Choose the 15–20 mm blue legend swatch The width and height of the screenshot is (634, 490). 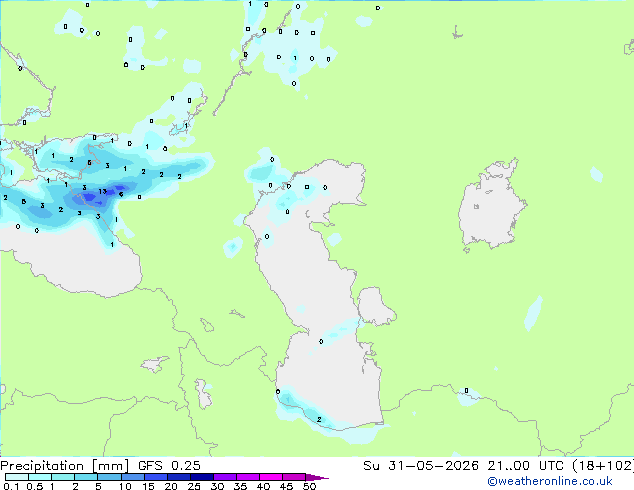click(156, 477)
